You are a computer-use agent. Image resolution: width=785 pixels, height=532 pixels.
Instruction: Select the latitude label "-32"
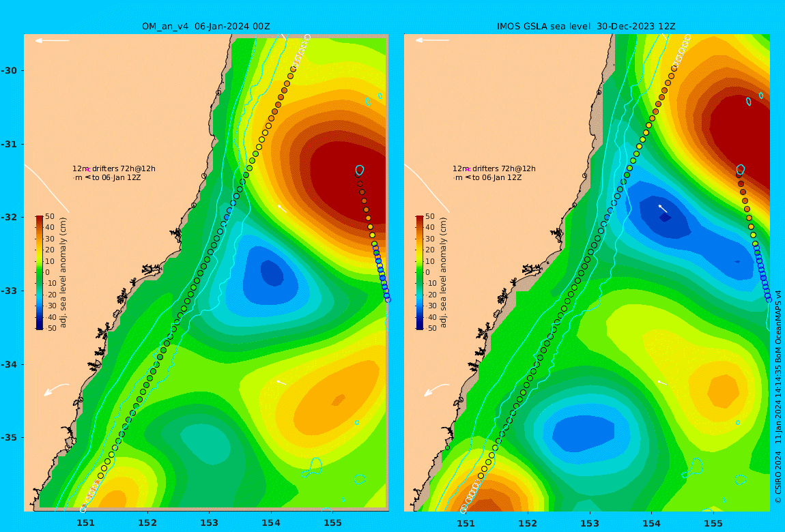pos(8,218)
